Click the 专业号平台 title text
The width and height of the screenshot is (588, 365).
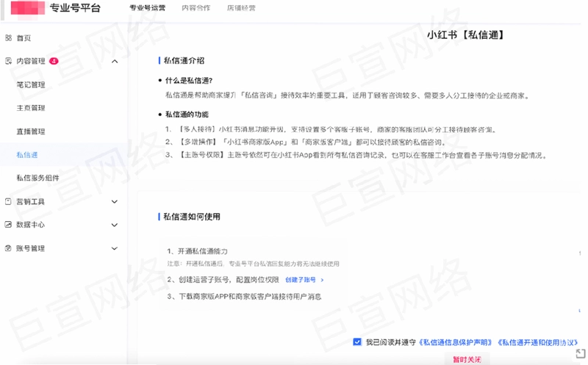(x=75, y=8)
